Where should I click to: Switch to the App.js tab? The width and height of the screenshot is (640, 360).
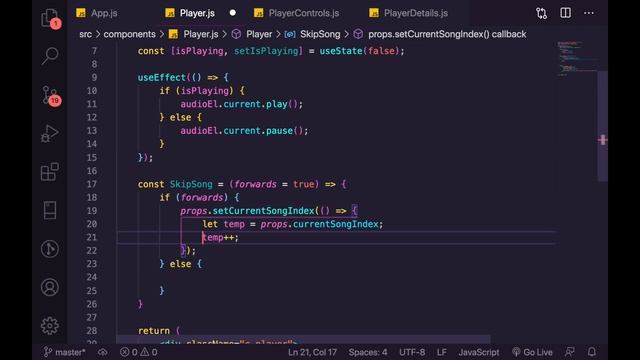pyautogui.click(x=97, y=13)
